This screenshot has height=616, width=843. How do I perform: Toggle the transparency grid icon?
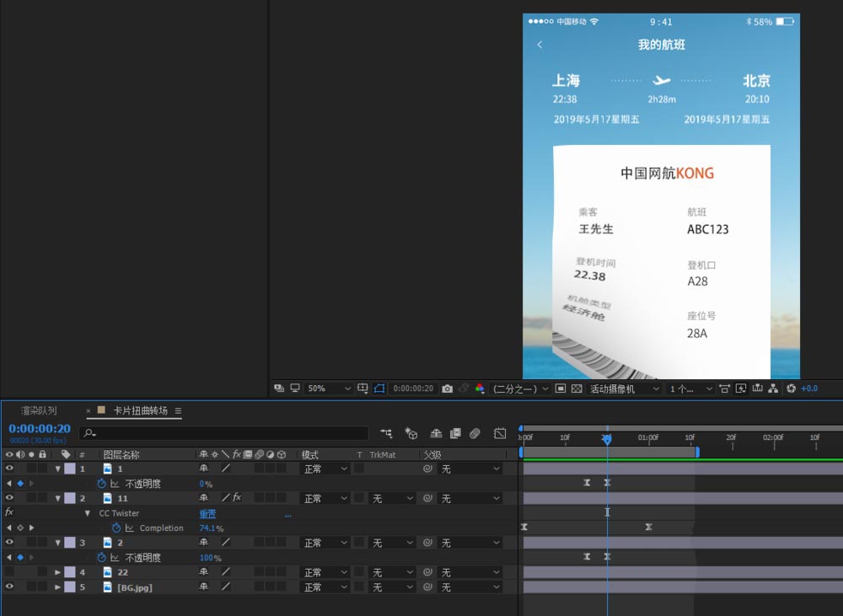tap(577, 388)
